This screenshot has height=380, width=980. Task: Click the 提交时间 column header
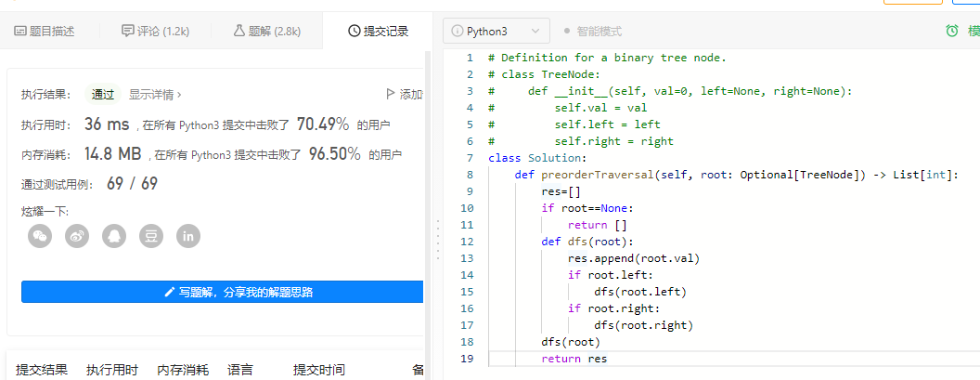pyautogui.click(x=318, y=370)
